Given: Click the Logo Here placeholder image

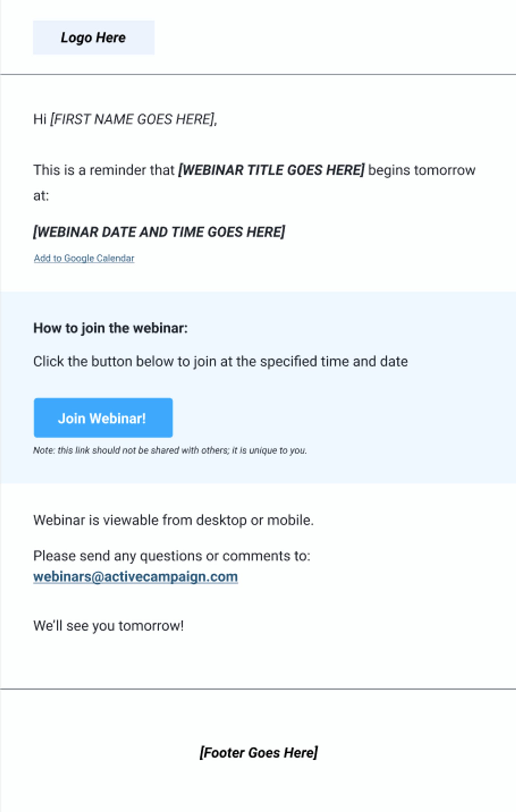Looking at the screenshot, I should coord(94,37).
